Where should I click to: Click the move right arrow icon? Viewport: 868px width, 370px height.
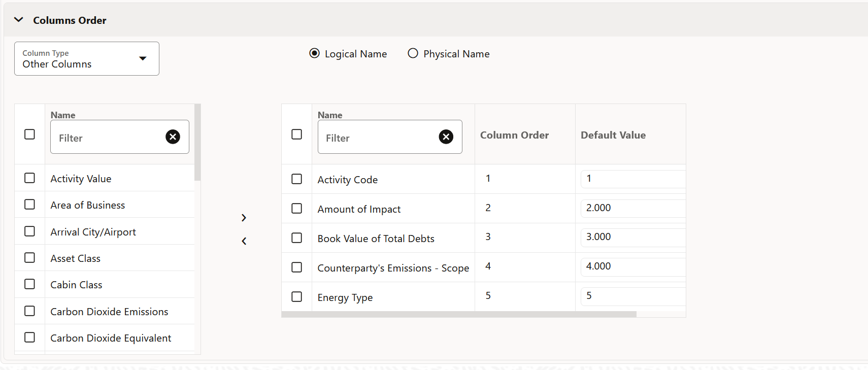[x=244, y=218]
